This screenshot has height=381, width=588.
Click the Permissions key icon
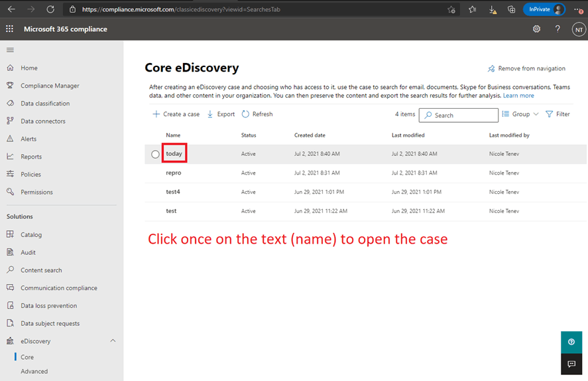point(10,192)
